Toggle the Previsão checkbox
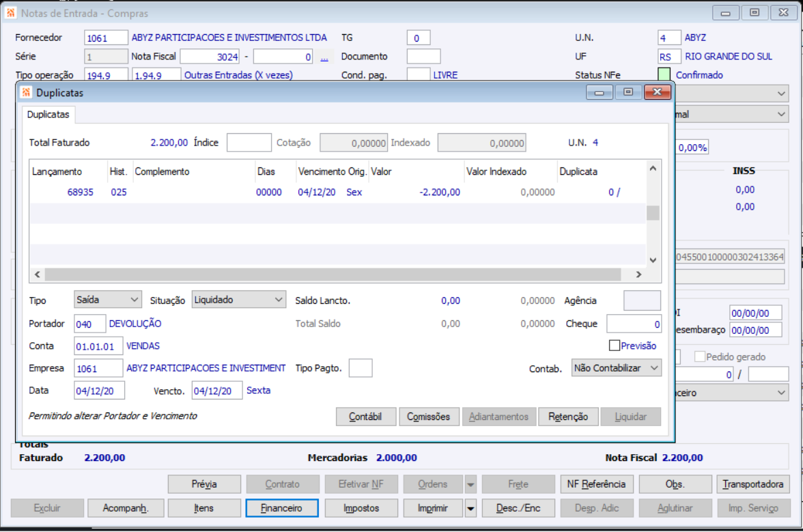Screen dimensions: 803x532 [x=615, y=346]
